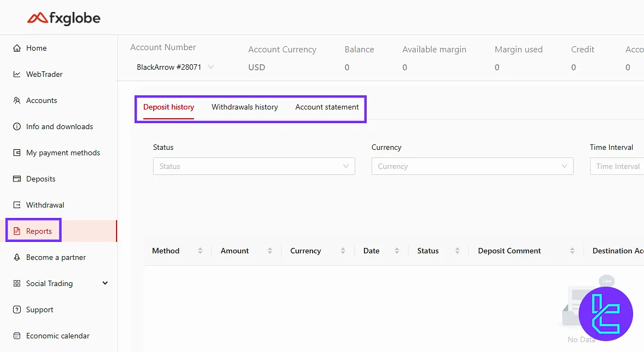Click the Time Interval input field
Screen dimensions: 644x352
coord(617,166)
